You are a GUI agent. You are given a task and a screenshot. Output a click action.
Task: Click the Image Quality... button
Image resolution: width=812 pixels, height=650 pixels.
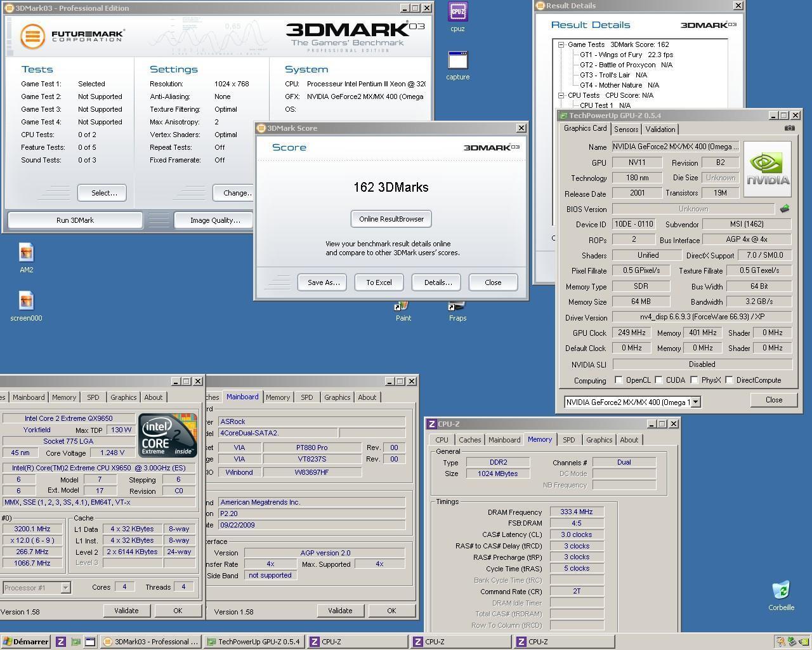215,220
